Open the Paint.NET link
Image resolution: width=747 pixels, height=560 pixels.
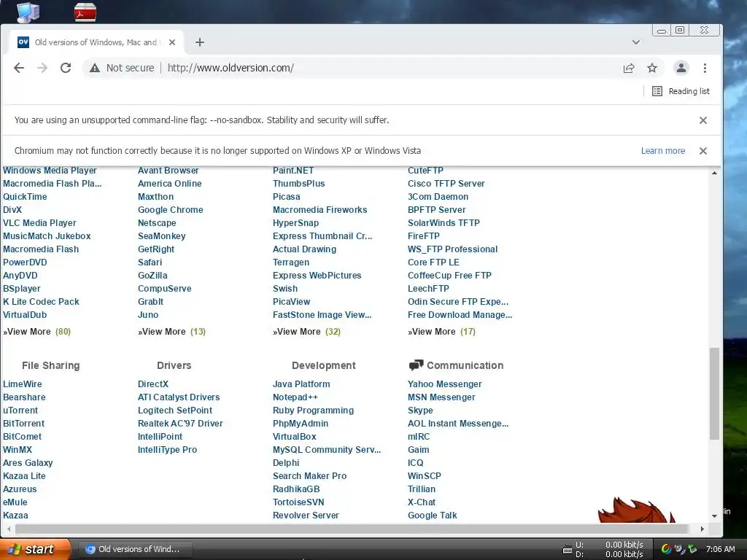pyautogui.click(x=293, y=171)
